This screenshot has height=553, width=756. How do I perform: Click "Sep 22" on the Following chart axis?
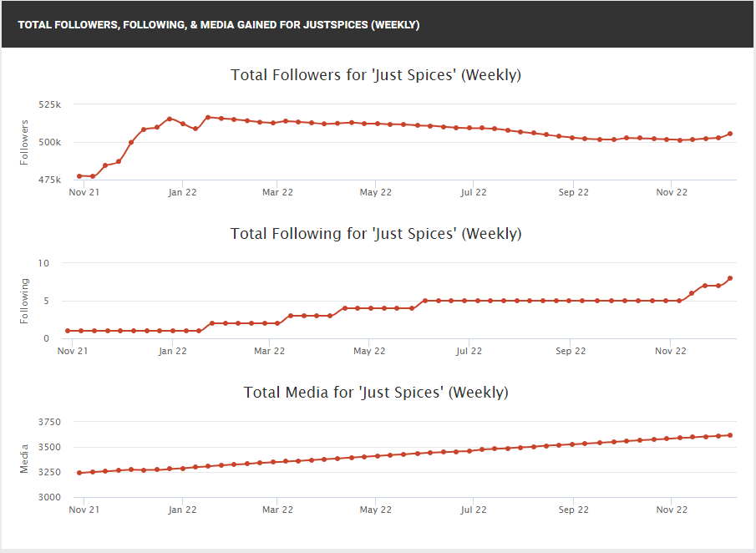571,351
